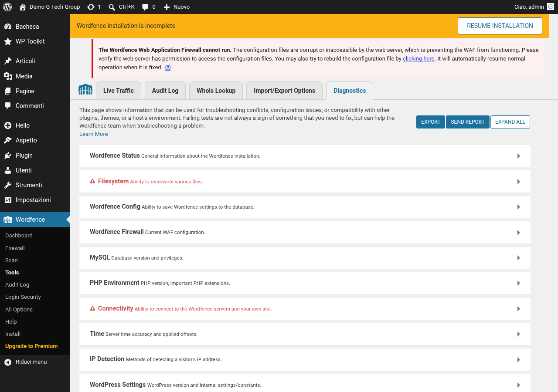Expand the Time section arrow
Image resolution: width=558 pixels, height=392 pixels.
(x=518, y=334)
